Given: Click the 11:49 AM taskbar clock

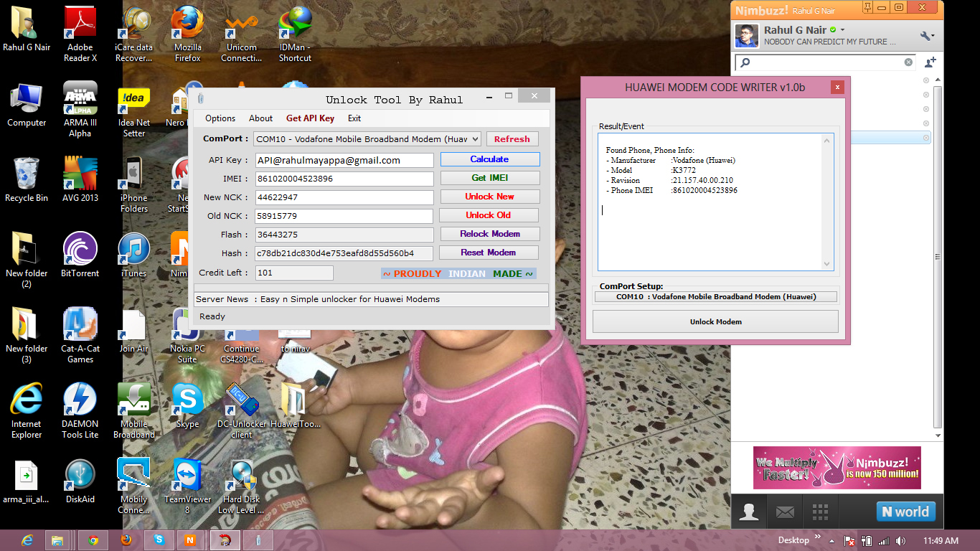Looking at the screenshot, I should click(941, 540).
